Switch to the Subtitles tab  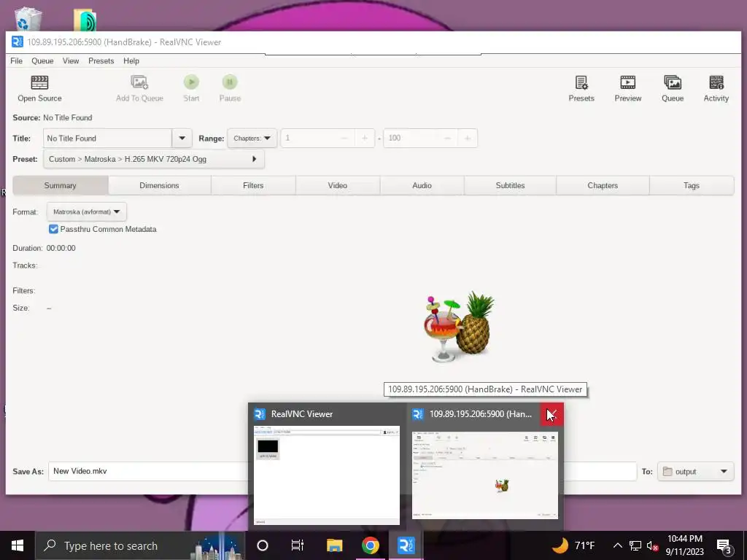click(x=510, y=186)
